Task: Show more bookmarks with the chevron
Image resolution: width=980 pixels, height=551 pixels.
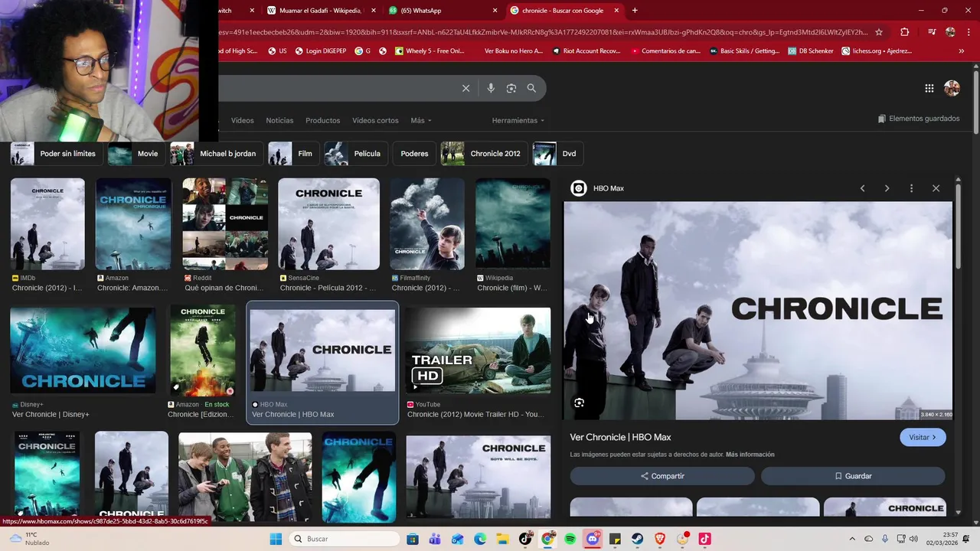Action: click(961, 51)
